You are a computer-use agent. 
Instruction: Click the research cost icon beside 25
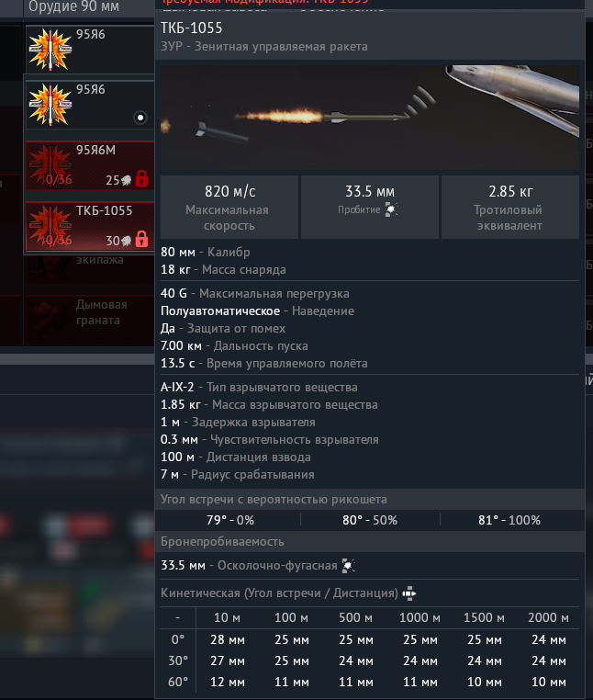[127, 181]
